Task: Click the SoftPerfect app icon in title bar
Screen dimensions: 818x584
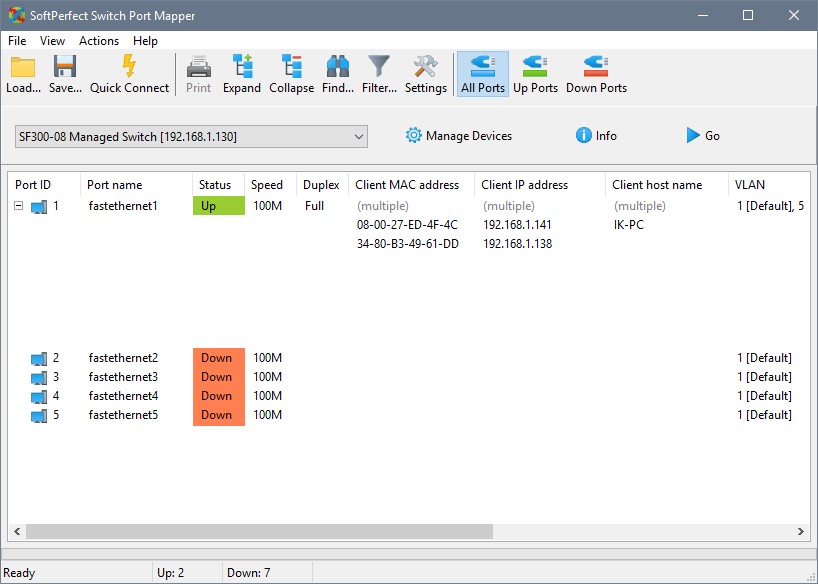Action: 17,15
